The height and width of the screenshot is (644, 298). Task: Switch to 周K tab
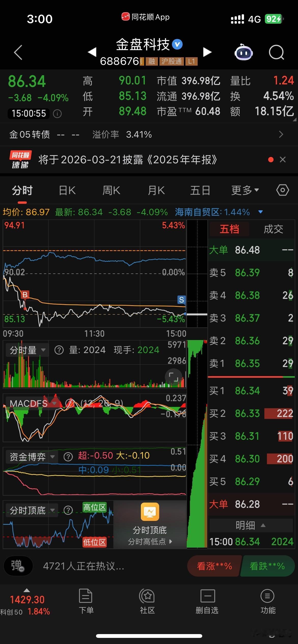pyautogui.click(x=111, y=190)
